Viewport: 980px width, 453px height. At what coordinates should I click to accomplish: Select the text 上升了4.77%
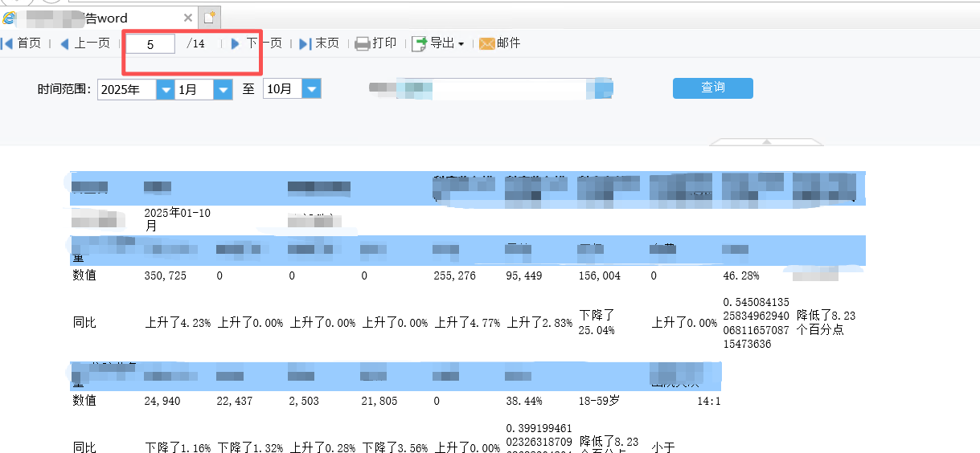point(467,323)
